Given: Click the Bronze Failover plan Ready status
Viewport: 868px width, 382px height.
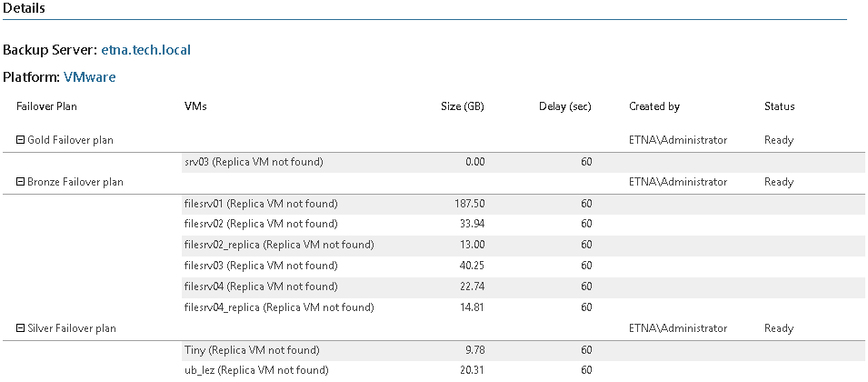Looking at the screenshot, I should coord(779,182).
